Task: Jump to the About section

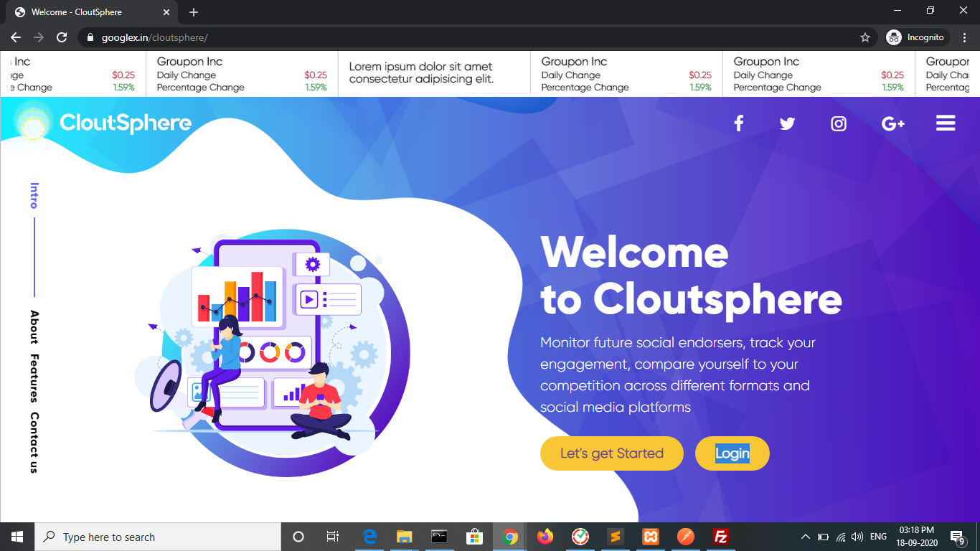Action: (34, 326)
